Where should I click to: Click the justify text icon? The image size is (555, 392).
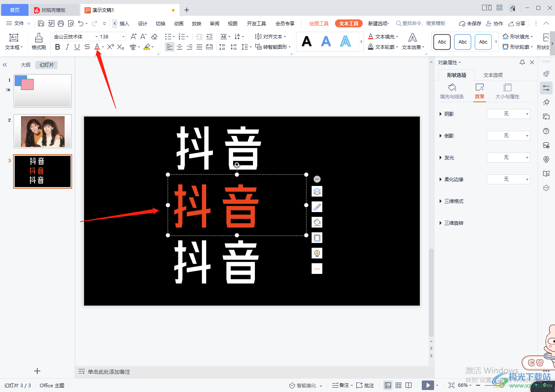(x=199, y=47)
